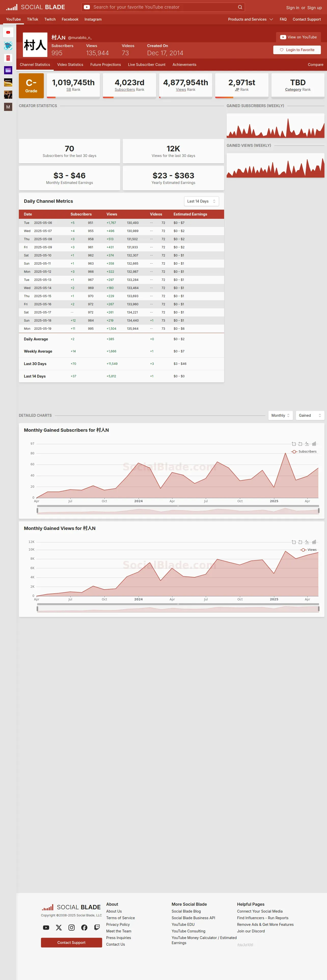Image resolution: width=327 pixels, height=980 pixels.
Task: Open the brown M avatar in sidebar
Action: 8,107
